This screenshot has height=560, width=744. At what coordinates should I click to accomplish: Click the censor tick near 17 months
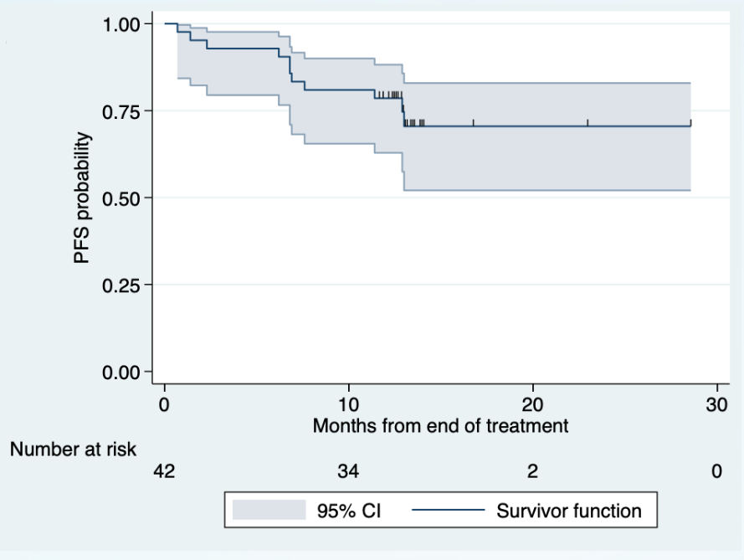tap(474, 123)
